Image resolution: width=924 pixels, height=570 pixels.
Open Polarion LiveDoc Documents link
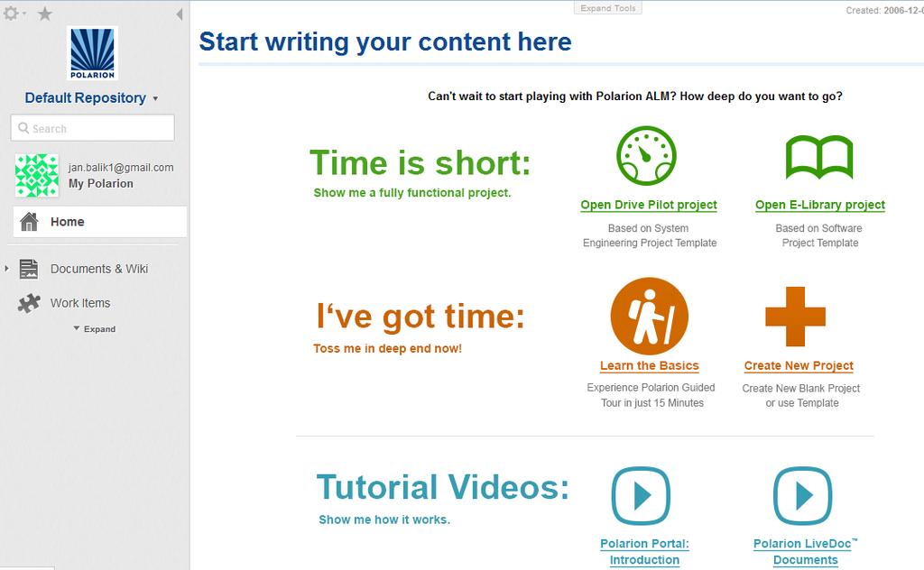coord(806,552)
